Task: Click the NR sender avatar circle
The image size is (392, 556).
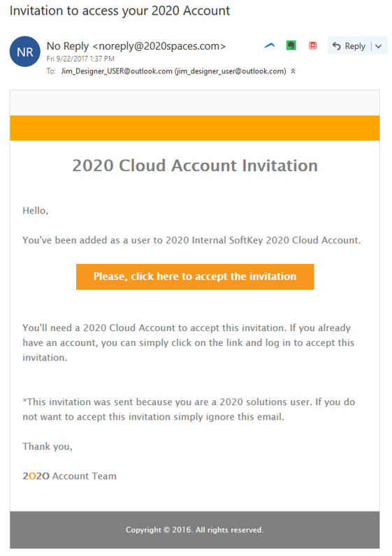Action: pos(25,52)
